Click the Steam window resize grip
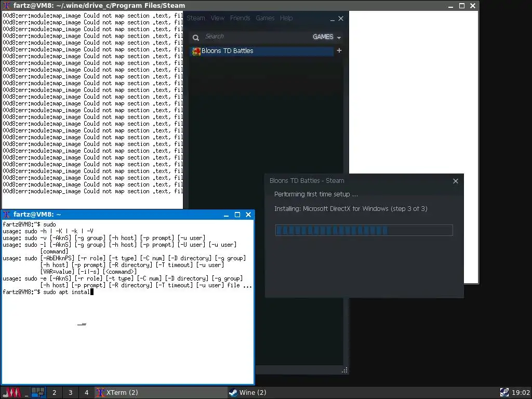Viewport: 532px width, 399px height. pos(344,370)
